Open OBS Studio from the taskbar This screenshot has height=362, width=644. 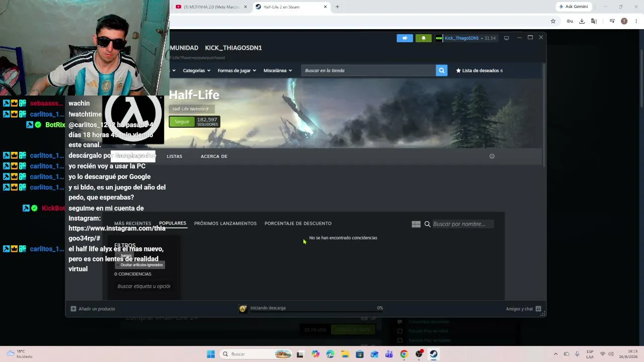tap(419, 354)
